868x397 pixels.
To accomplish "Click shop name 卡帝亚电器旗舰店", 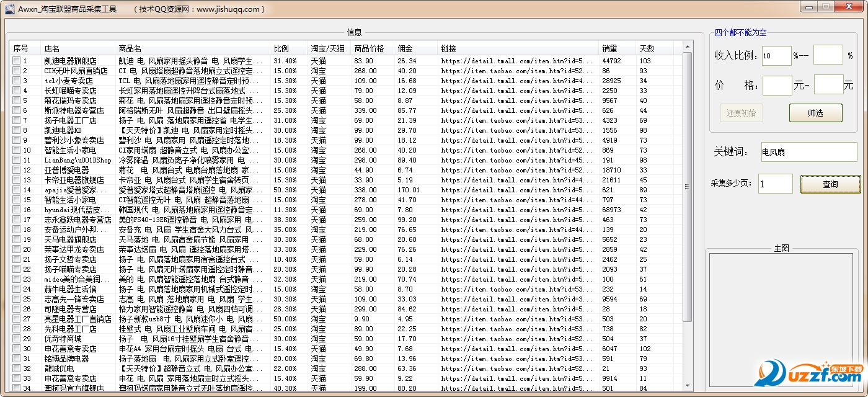I will 74,180.
